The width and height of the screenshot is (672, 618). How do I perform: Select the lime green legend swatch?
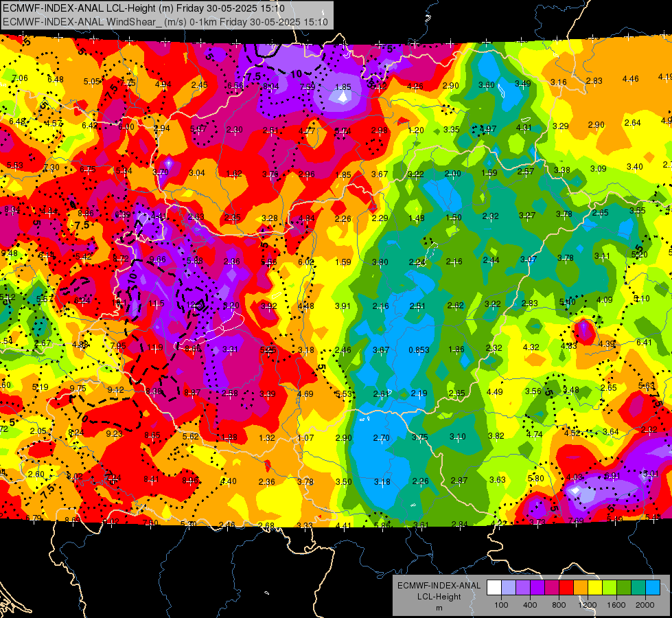[x=610, y=588]
